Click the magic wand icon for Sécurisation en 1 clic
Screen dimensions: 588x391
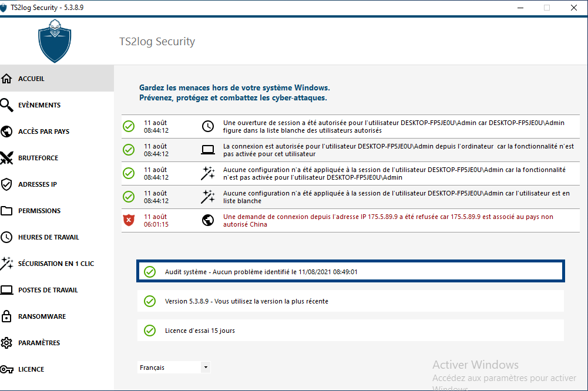6,264
